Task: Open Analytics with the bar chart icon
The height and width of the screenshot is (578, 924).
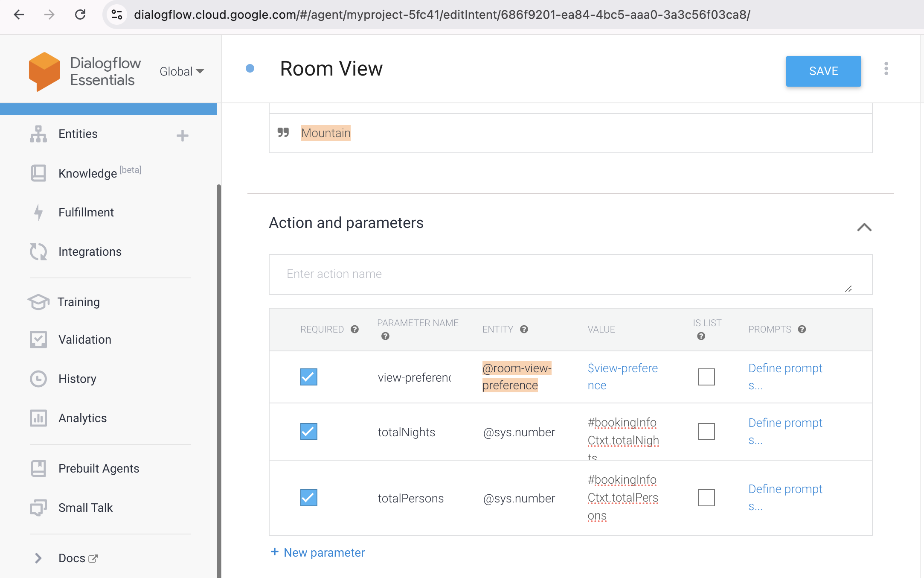Action: [38, 418]
